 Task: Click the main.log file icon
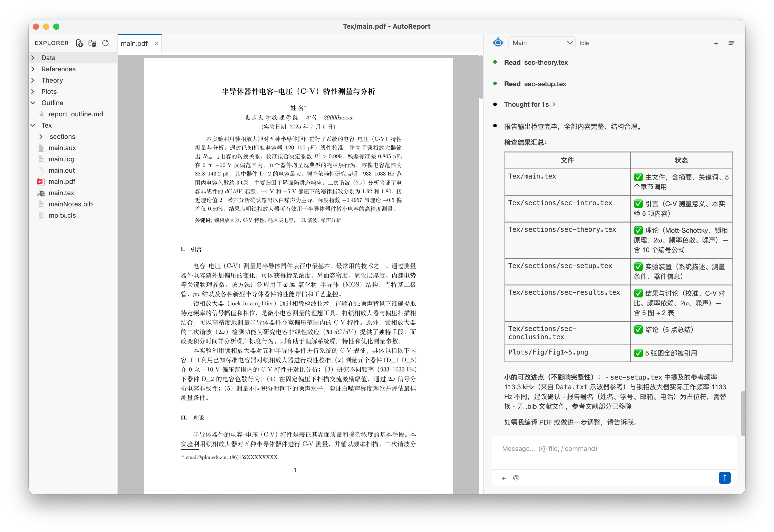(x=41, y=159)
